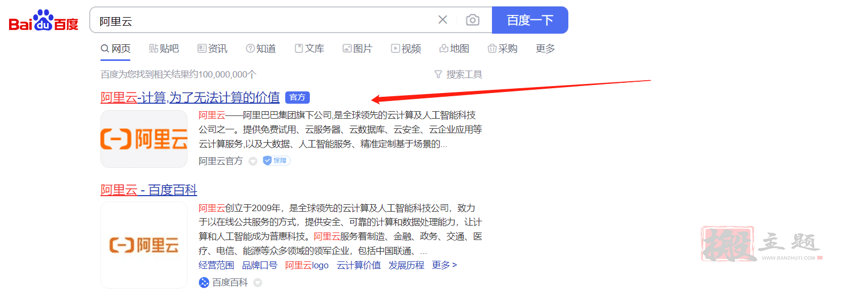Click the 保障 shield badge

tap(276, 160)
